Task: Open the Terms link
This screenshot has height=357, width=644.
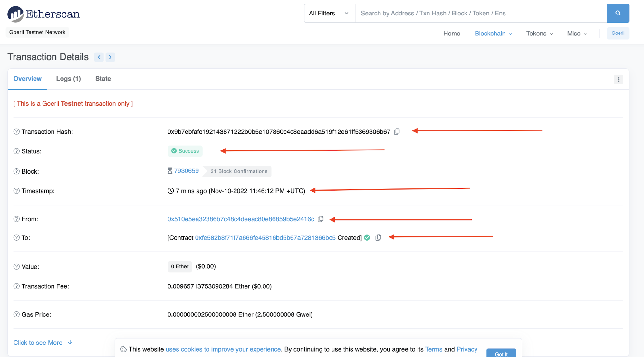Action: click(x=434, y=349)
